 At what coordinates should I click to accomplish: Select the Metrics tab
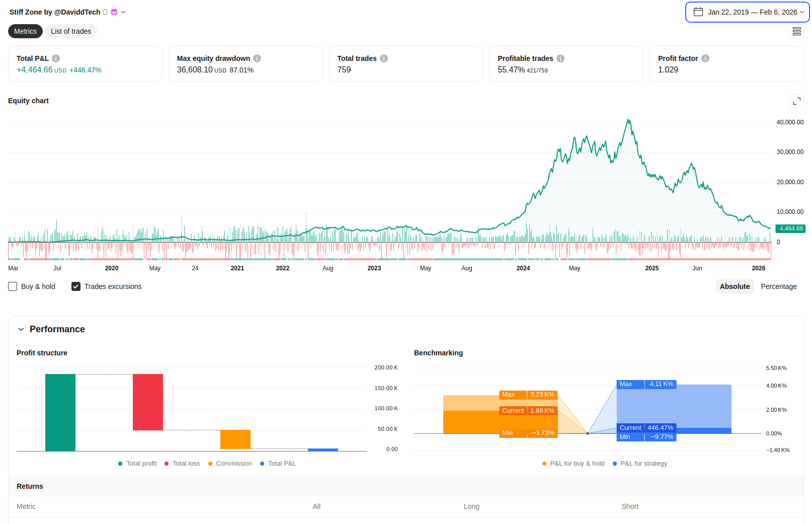coord(25,31)
